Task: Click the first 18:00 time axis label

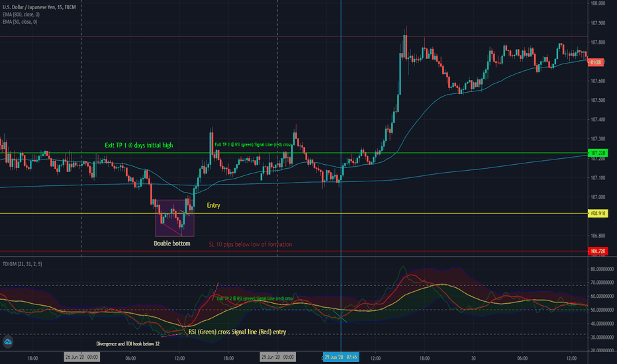Action: coord(32,358)
